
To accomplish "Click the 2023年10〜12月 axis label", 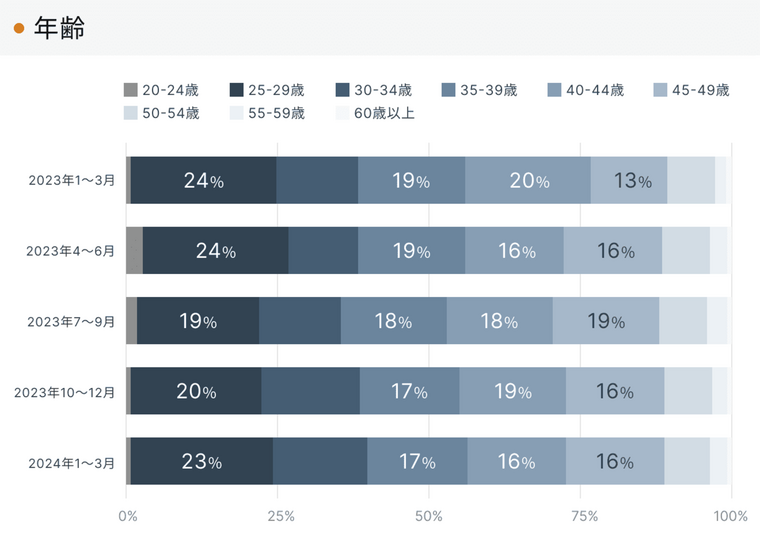I will pyautogui.click(x=64, y=392).
